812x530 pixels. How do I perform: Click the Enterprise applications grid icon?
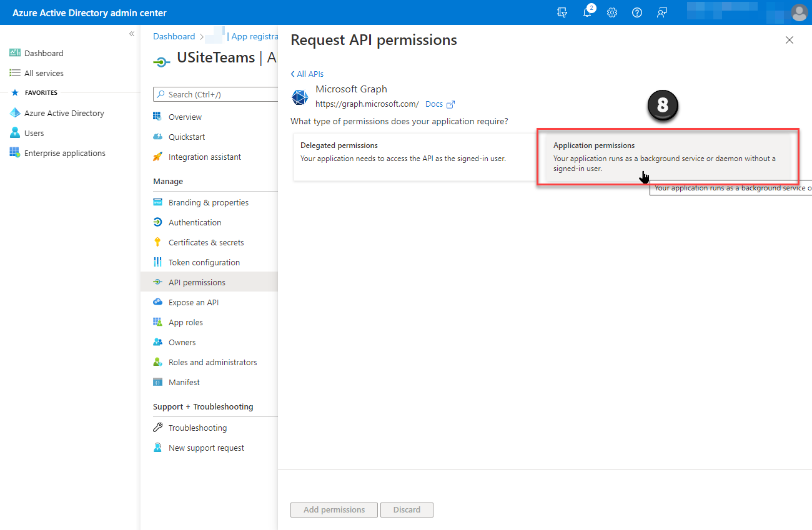point(15,153)
